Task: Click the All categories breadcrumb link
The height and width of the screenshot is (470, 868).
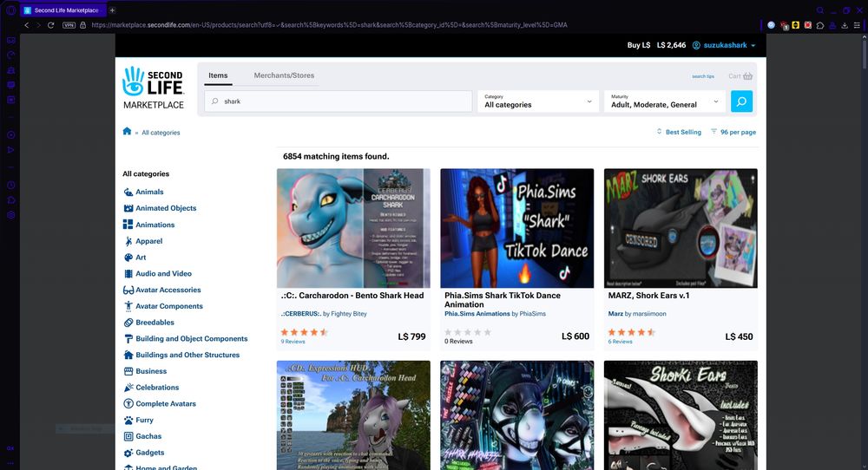Action: 161,133
